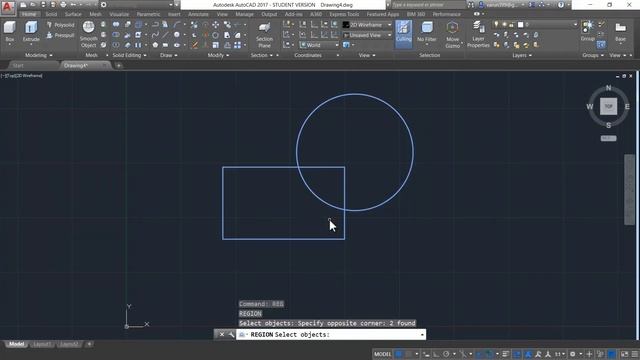
Task: Click the Help question mark icon
Action: pos(561,5)
